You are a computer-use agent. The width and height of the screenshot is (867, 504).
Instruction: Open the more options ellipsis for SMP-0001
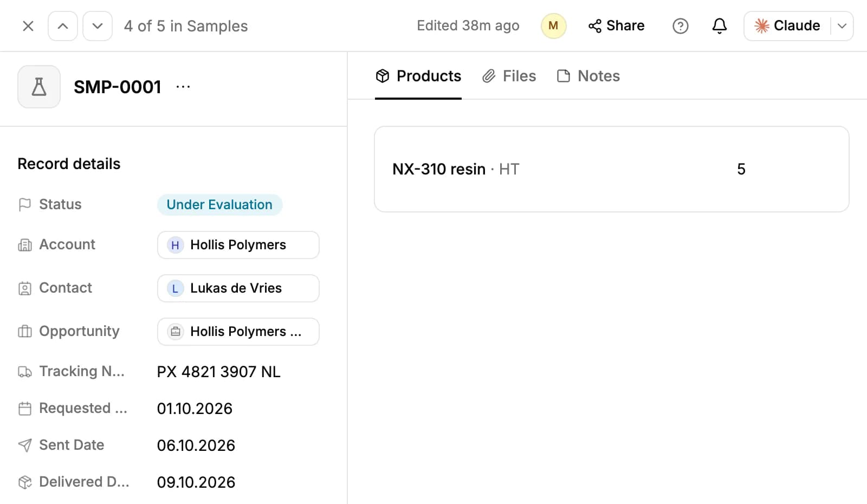[183, 87]
